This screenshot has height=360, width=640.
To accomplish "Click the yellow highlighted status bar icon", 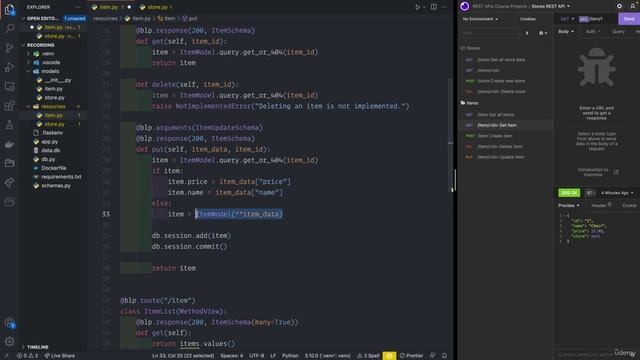I will tap(389, 356).
